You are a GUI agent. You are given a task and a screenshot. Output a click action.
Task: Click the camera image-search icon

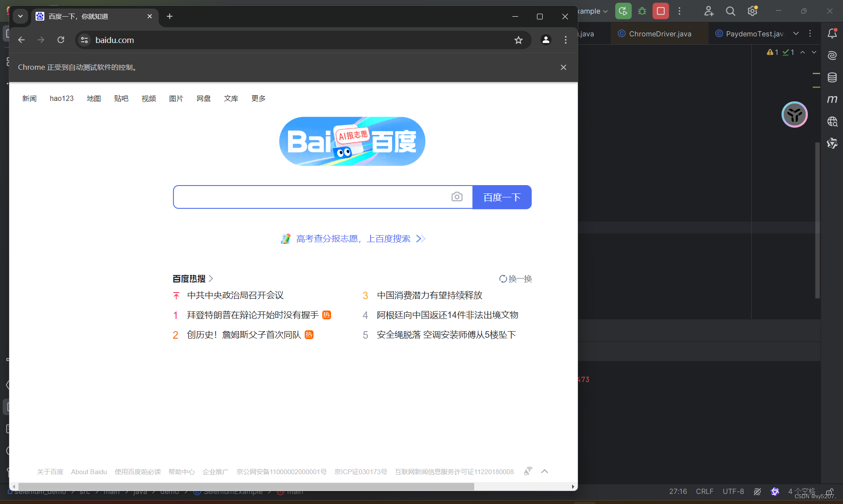pyautogui.click(x=457, y=197)
